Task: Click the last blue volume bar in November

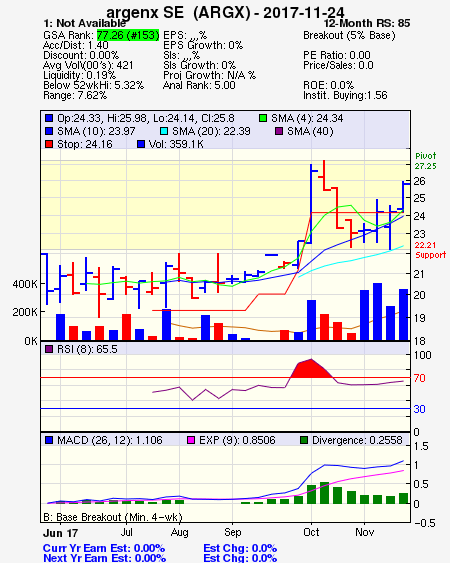Action: [x=403, y=315]
